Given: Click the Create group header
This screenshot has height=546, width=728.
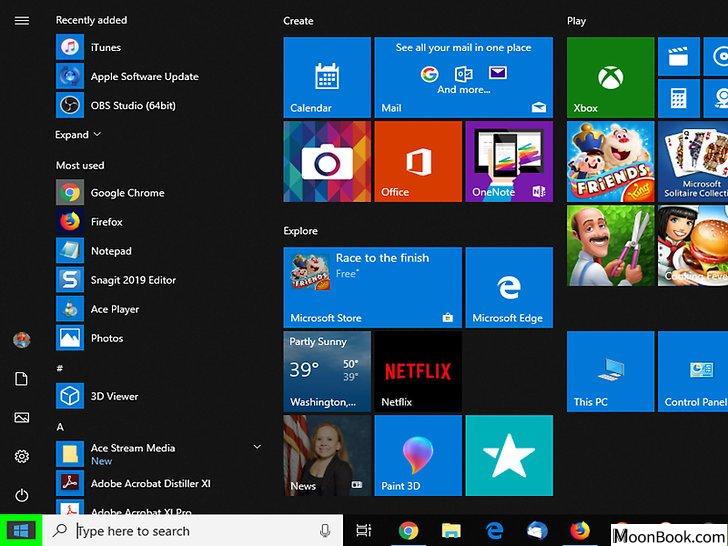Looking at the screenshot, I should pyautogui.click(x=298, y=21).
